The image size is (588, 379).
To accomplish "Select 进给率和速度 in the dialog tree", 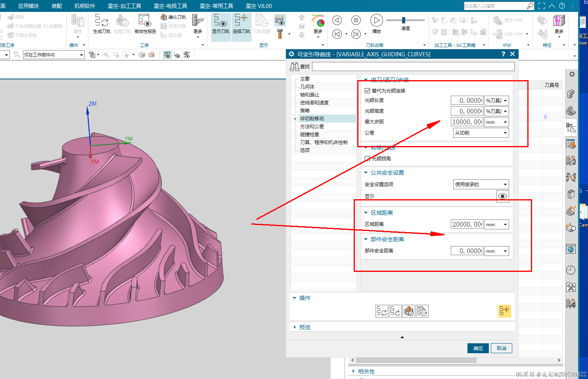I will (314, 103).
